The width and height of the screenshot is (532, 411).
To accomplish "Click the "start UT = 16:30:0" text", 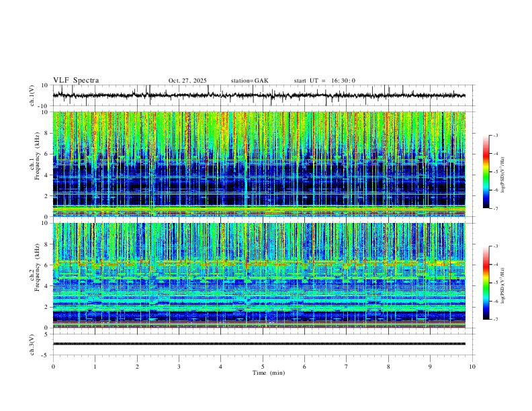I will (x=324, y=81).
